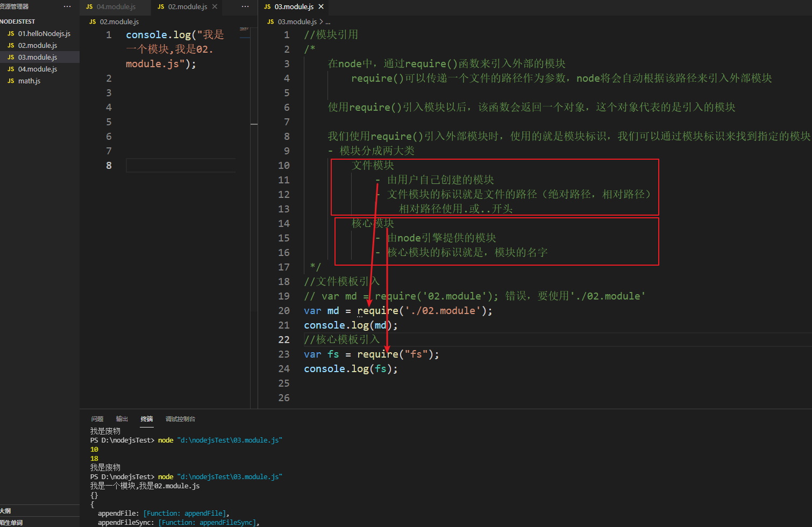Collapse the NODEJSTEST folder section
Screen dimensions: 812x527
[18, 22]
